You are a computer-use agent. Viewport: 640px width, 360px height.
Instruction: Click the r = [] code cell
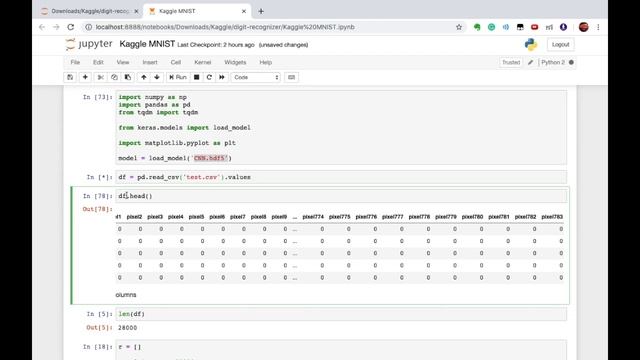[341, 350]
